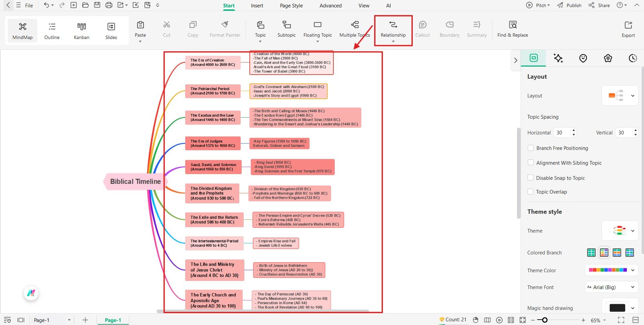The height and width of the screenshot is (325, 644).
Task: Enable Topic Overlap option
Action: coord(531,192)
